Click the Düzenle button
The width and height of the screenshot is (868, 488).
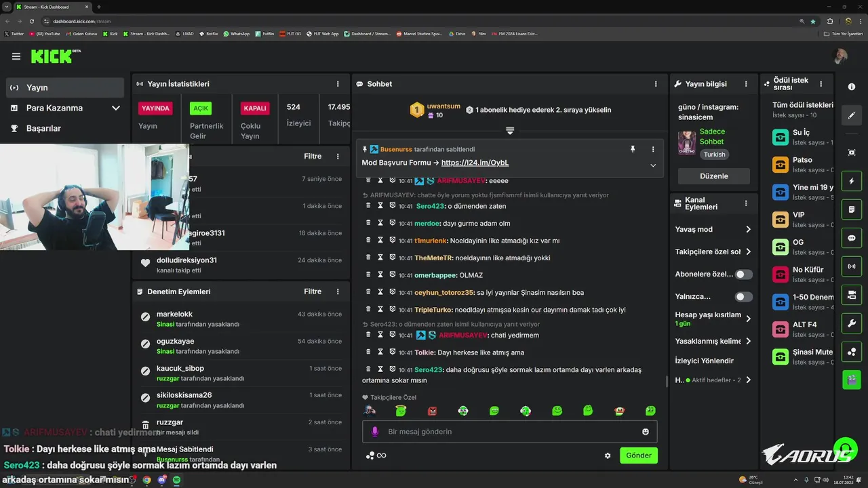coord(714,176)
